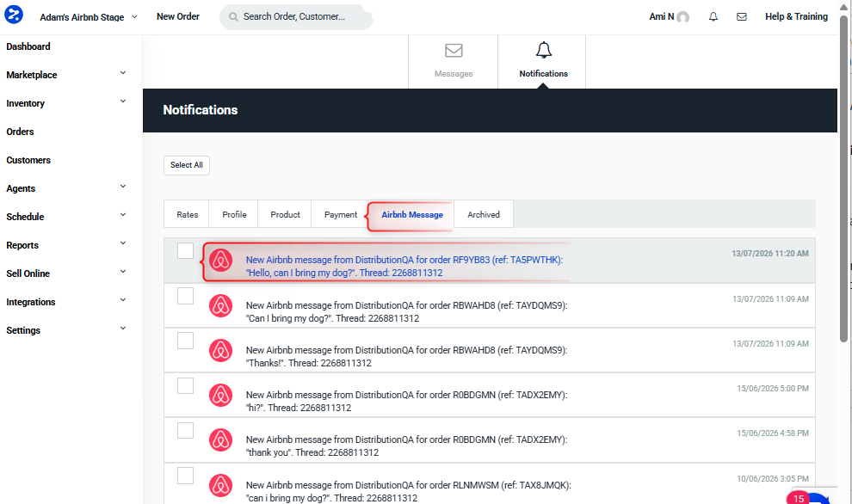Click the Ami N user name
852x504 pixels.
coord(661,17)
